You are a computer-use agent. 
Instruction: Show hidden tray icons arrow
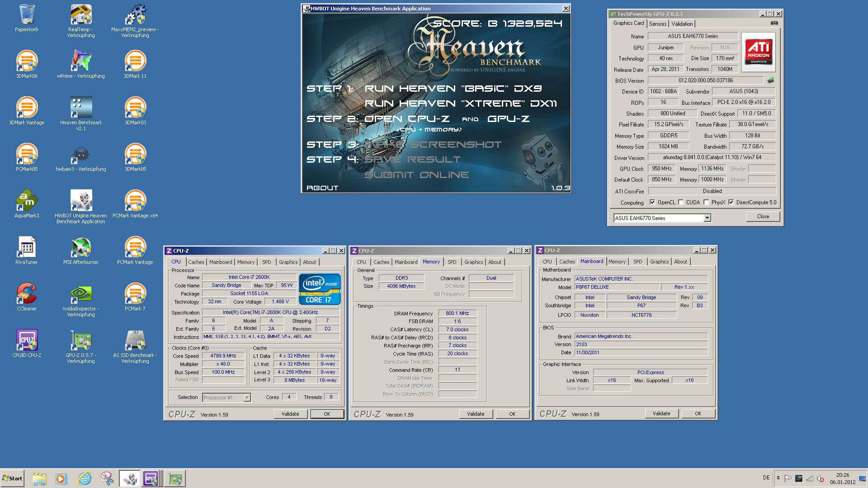(778, 478)
